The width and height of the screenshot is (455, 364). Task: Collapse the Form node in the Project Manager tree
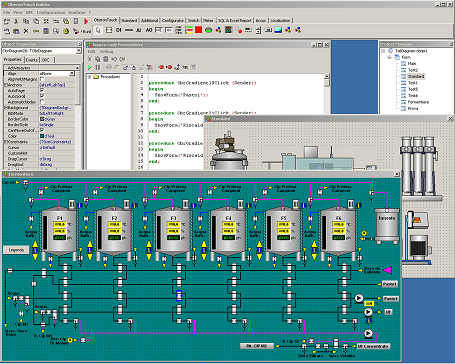tap(389, 57)
